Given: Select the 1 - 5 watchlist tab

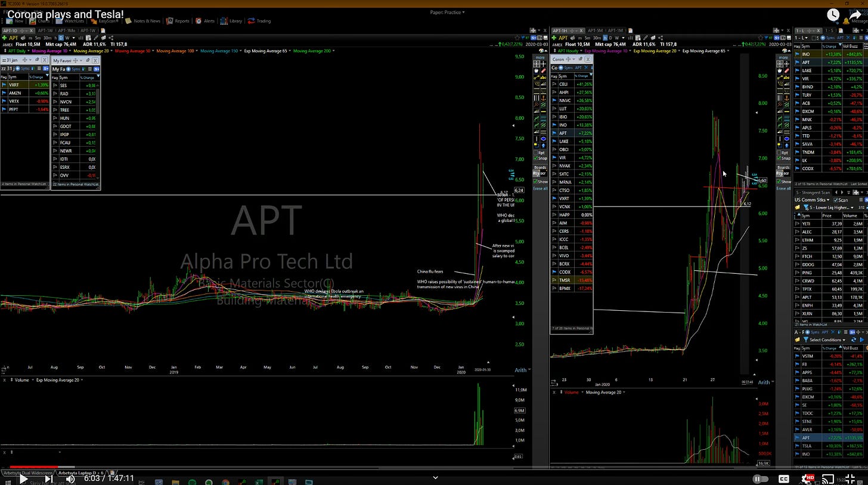Looking at the screenshot, I should click(x=829, y=30).
